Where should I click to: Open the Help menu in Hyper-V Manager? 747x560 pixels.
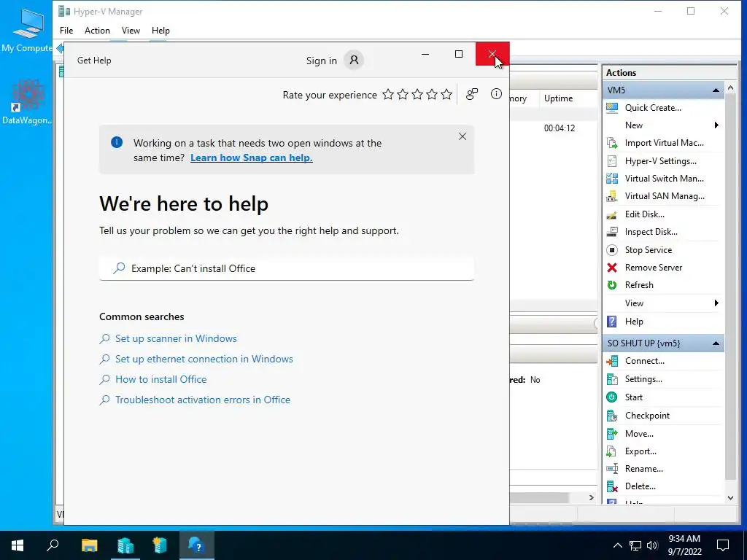pyautogui.click(x=160, y=31)
